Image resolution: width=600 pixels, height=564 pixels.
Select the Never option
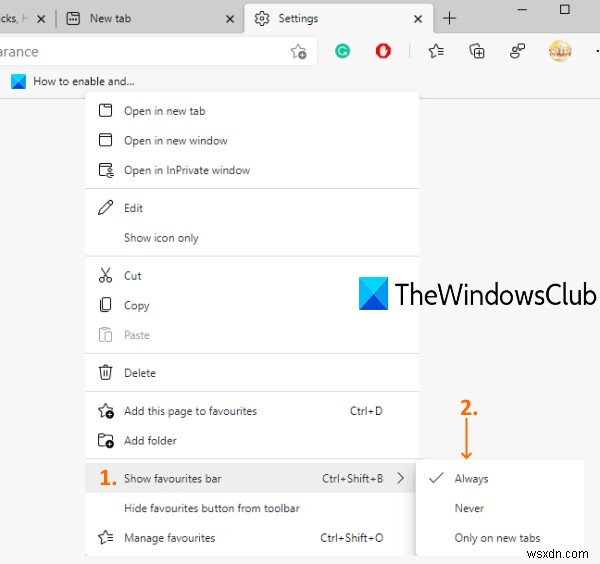point(500,508)
